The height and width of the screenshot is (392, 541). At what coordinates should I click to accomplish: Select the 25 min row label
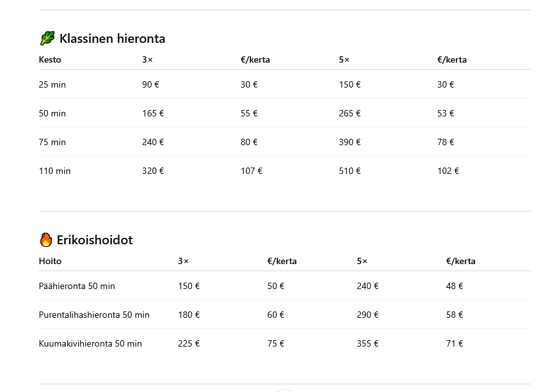click(x=52, y=84)
